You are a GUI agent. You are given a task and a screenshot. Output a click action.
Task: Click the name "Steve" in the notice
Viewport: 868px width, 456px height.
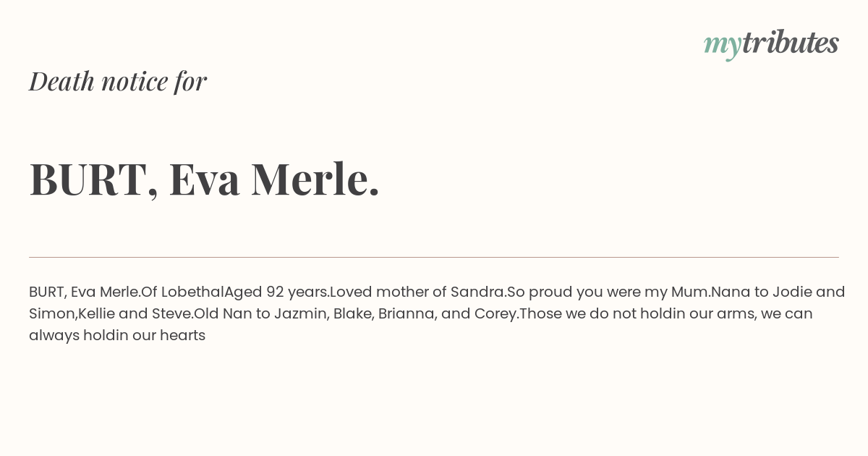[170, 313]
